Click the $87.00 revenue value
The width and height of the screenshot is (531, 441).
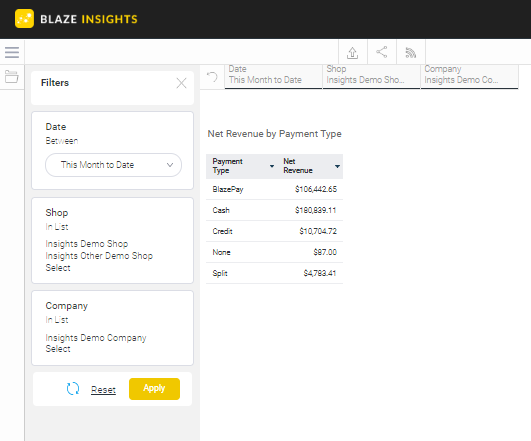click(325, 252)
